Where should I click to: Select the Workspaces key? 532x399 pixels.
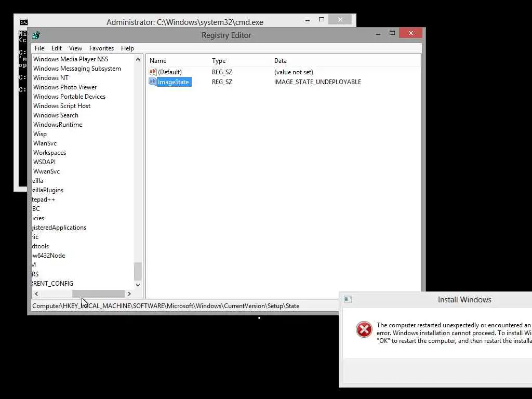coord(49,153)
